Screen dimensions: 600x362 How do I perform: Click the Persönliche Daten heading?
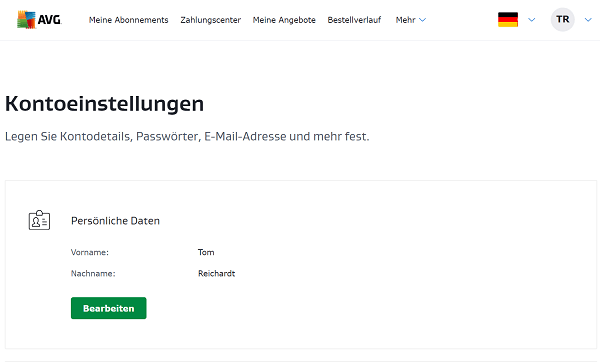point(115,221)
